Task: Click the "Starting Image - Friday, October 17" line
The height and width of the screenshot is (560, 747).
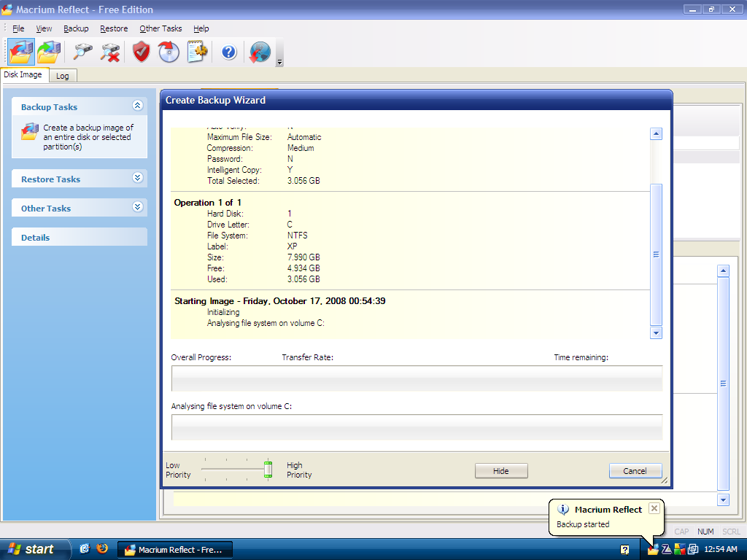Action: coord(280,301)
